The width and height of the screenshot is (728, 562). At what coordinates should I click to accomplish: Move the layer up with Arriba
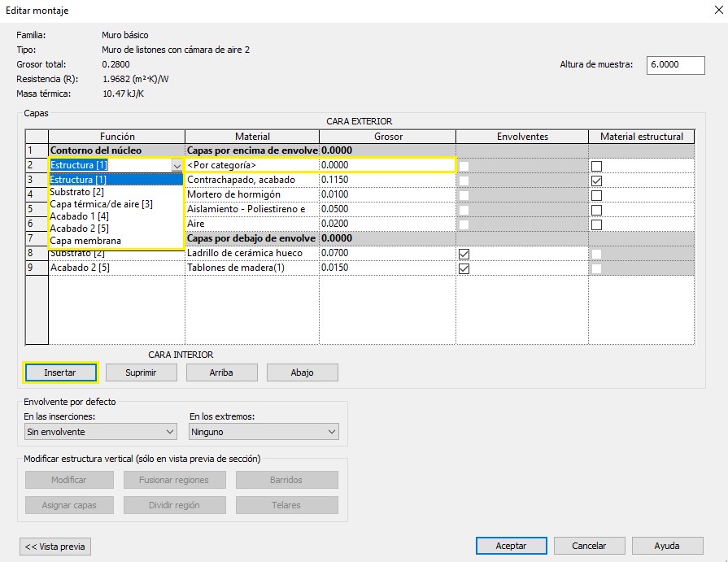[x=221, y=372]
